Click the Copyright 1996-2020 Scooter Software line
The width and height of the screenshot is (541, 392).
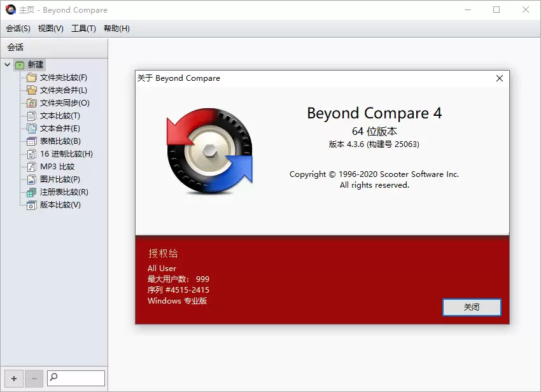374,174
